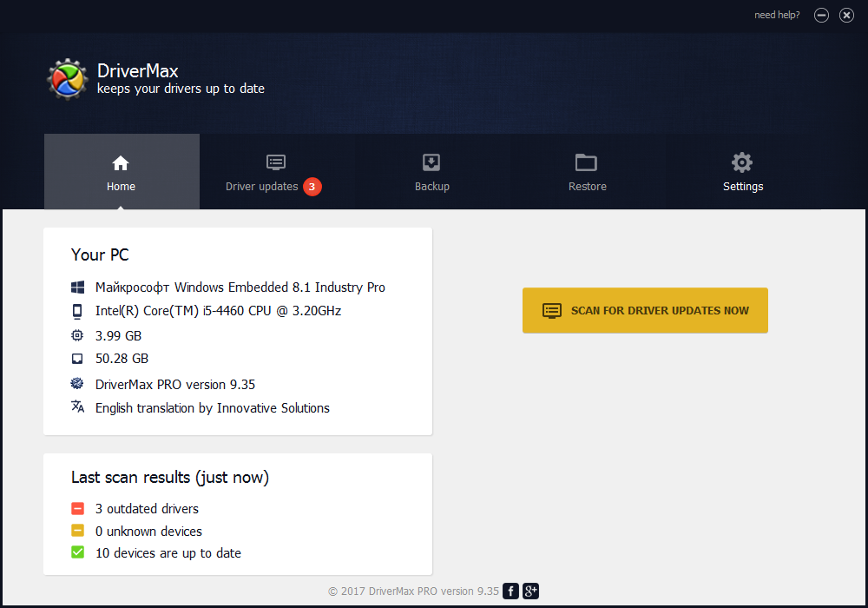Click the Last scan results heading
This screenshot has height=608, width=868.
[x=170, y=478]
